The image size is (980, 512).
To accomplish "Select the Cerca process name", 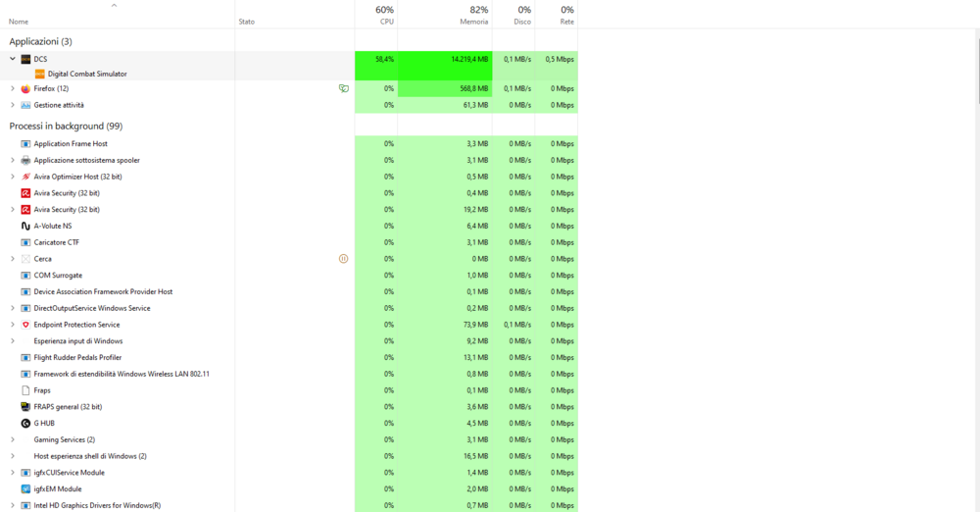I will click(x=42, y=259).
